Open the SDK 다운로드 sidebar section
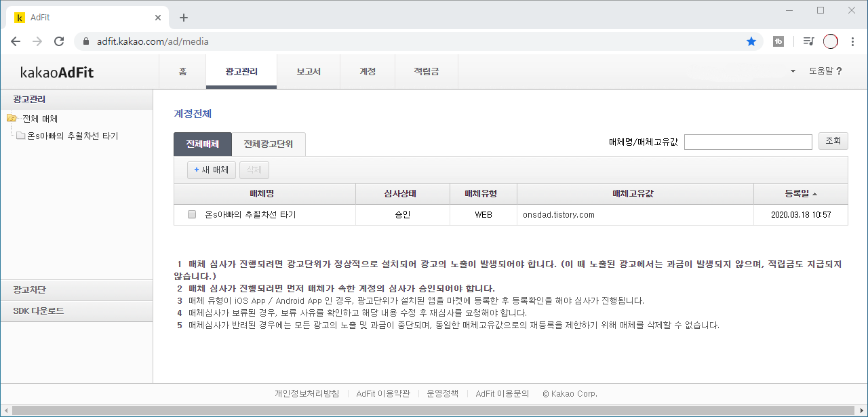Image resolution: width=868 pixels, height=417 pixels. point(77,311)
